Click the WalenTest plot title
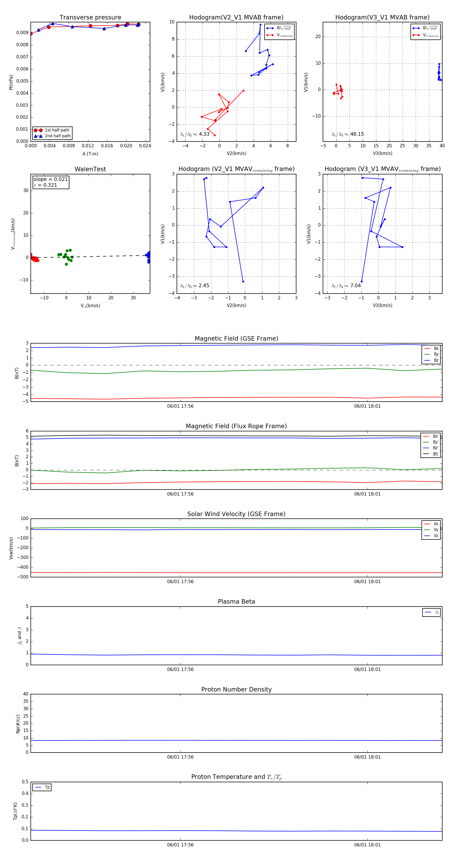This screenshot has height=868, width=473. [90, 169]
